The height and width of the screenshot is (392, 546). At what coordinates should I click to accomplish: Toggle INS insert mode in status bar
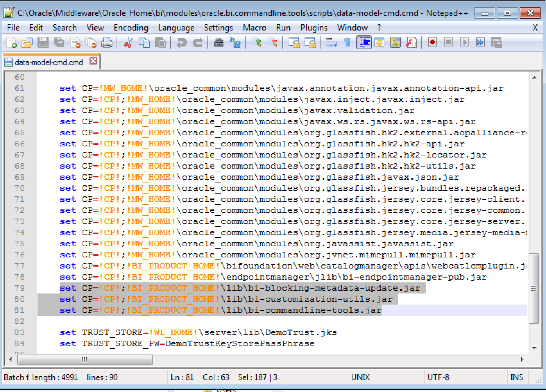click(517, 377)
